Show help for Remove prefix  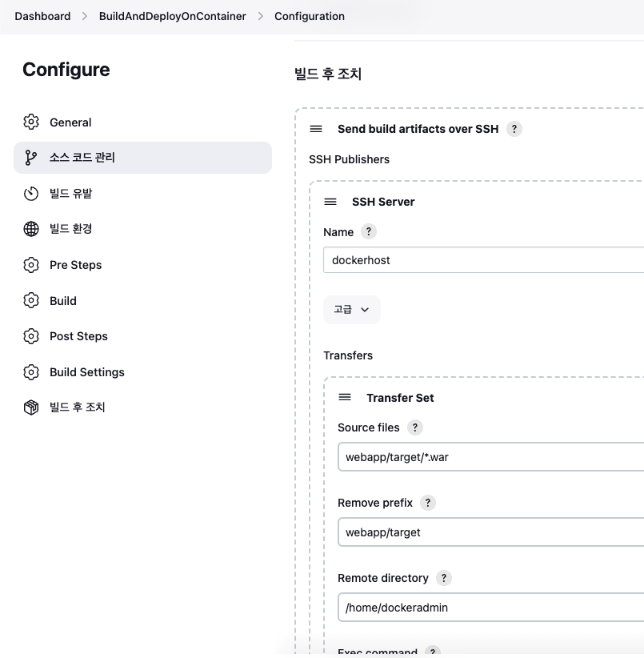click(428, 503)
